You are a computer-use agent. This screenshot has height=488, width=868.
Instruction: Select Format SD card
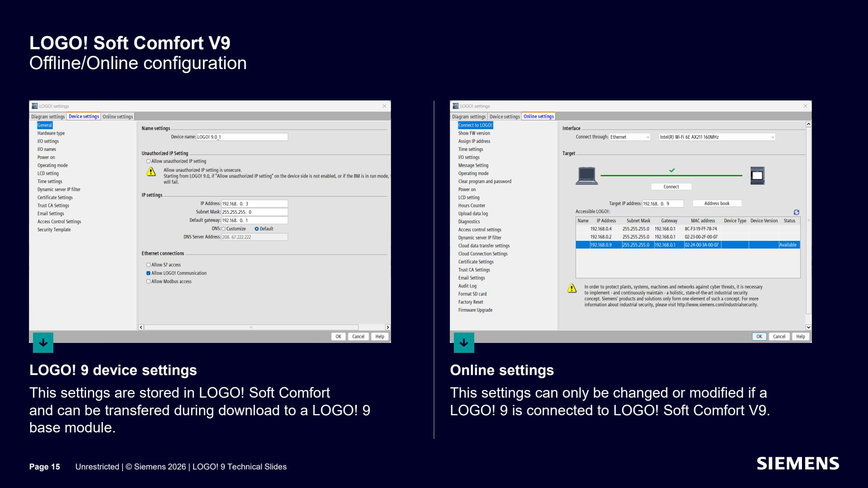tap(472, 294)
